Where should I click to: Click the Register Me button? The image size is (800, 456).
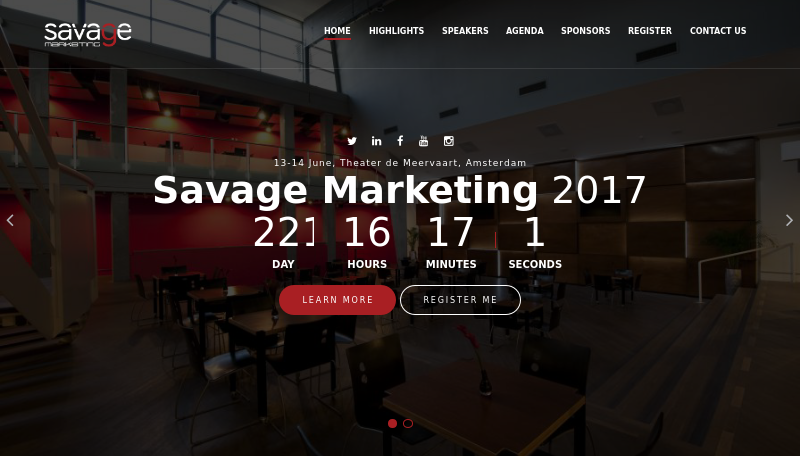pos(460,300)
